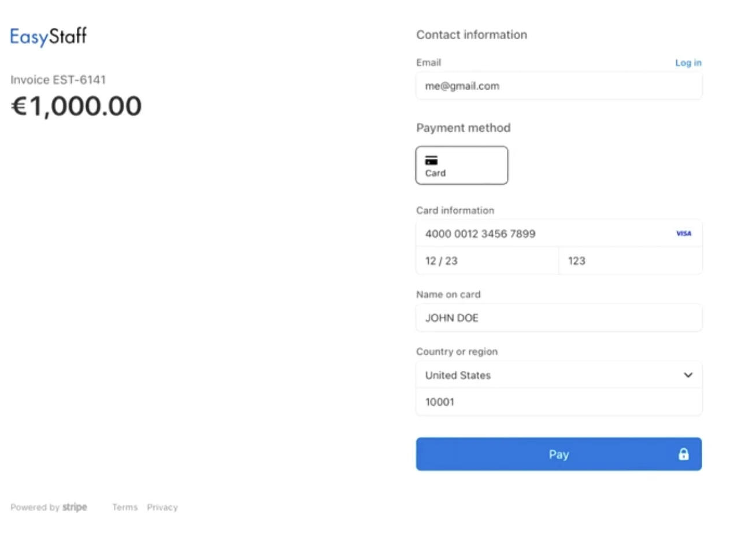Click the Stripe logo in footer
Screen dimensions: 756x536
point(75,507)
